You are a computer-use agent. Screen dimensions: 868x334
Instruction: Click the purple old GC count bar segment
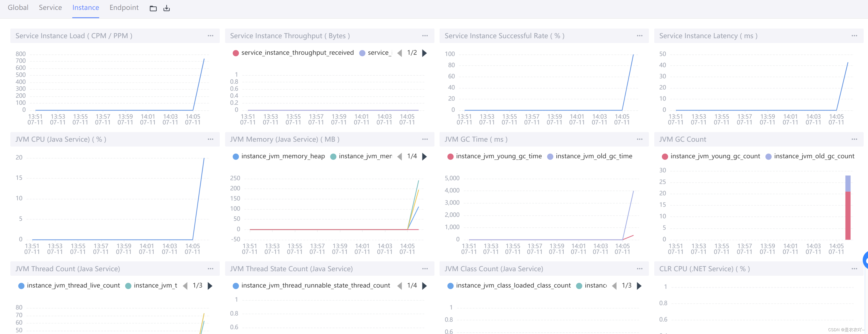coord(848,184)
